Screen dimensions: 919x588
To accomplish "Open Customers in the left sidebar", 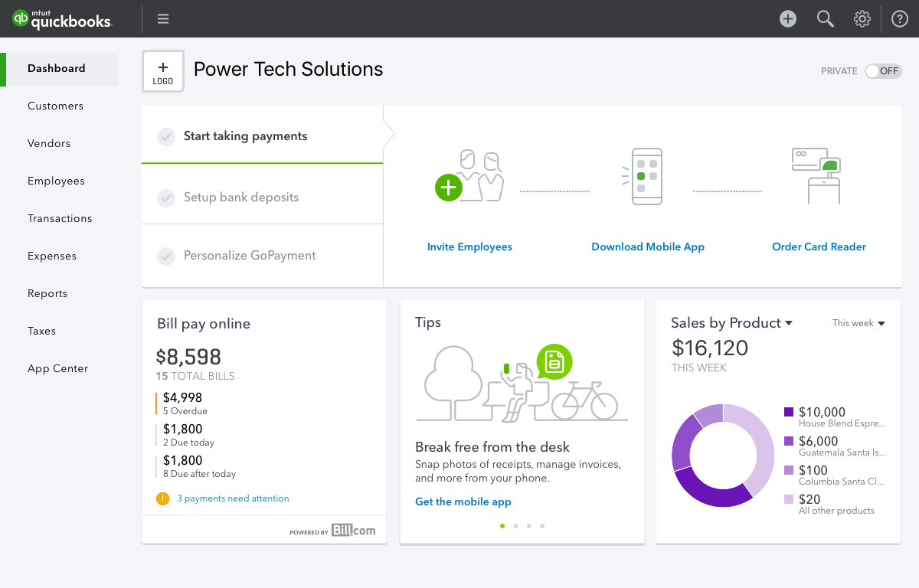I will 55,106.
